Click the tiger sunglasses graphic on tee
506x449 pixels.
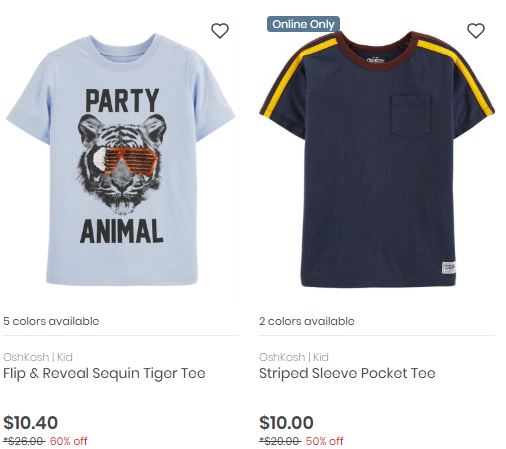pyautogui.click(x=125, y=161)
